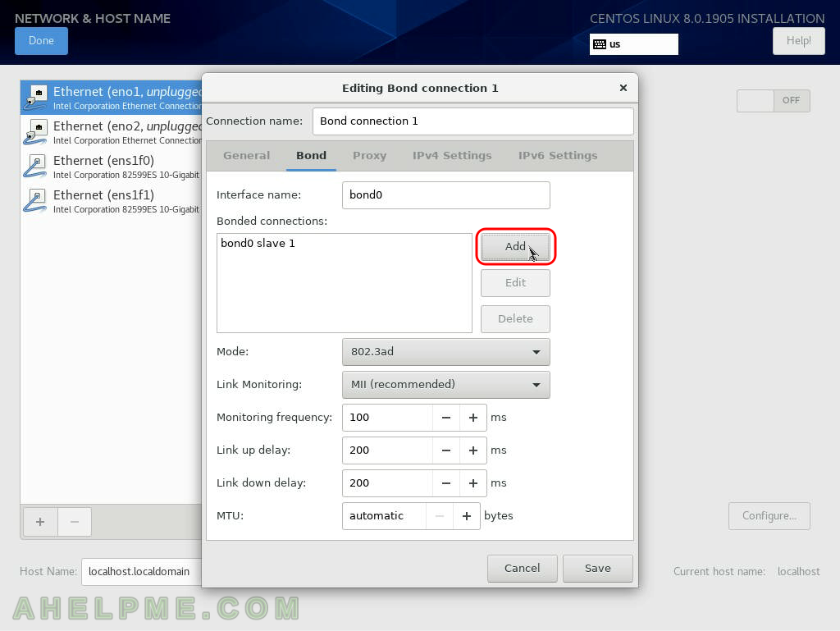This screenshot has height=631, width=840.
Task: Decrease Link down delay value
Action: tap(446, 483)
